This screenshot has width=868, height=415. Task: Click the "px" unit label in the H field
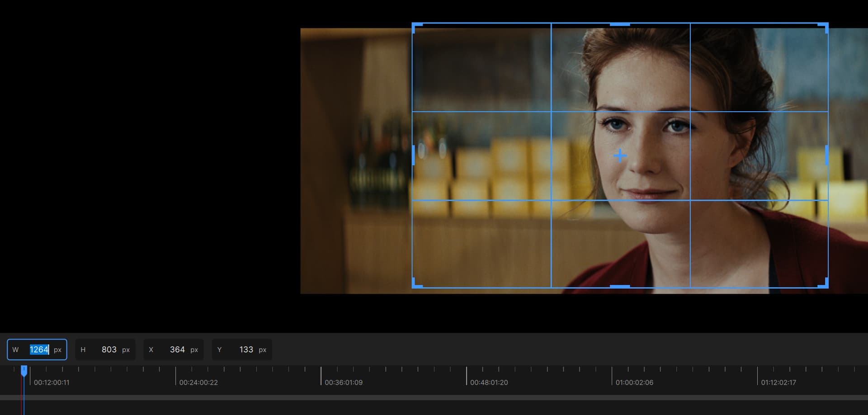[126, 350]
